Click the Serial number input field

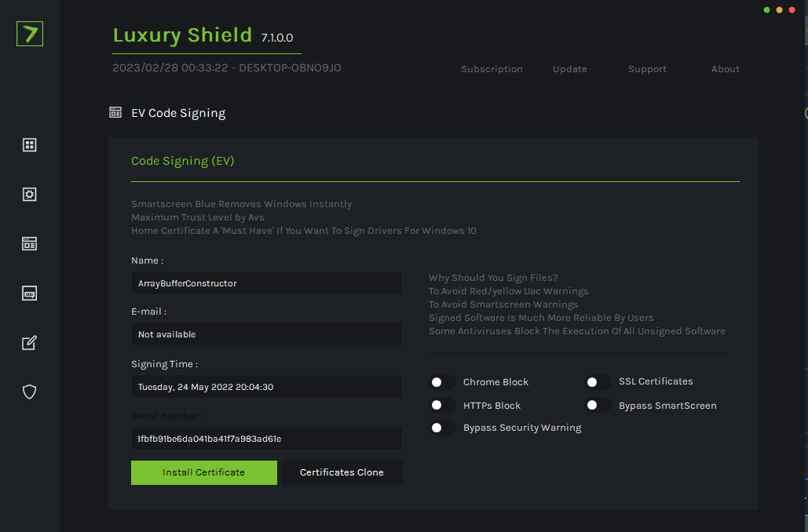coord(266,439)
